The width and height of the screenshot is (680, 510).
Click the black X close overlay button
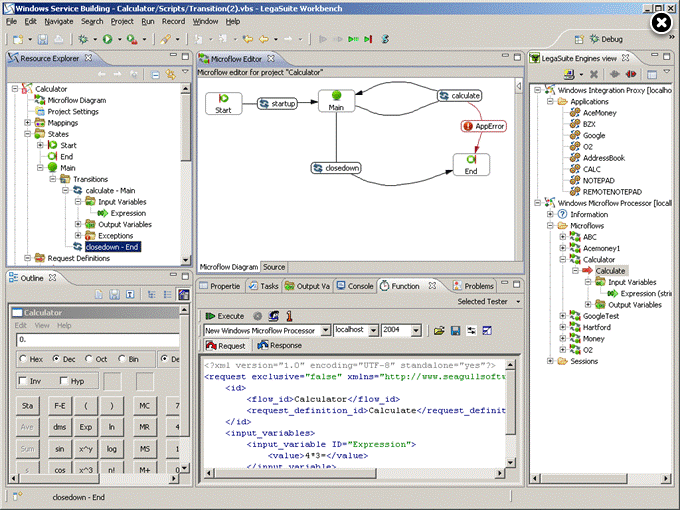tap(662, 22)
